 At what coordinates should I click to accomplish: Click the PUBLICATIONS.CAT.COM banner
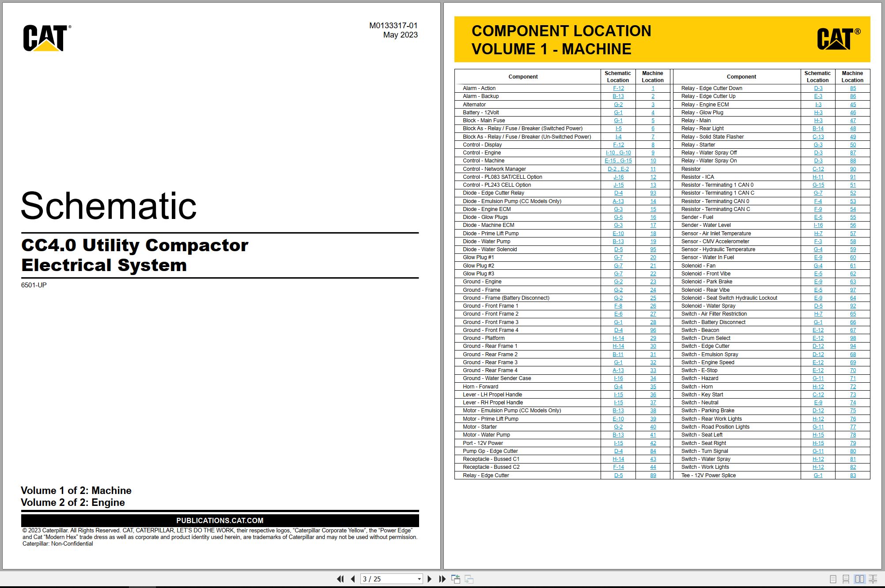[220, 520]
